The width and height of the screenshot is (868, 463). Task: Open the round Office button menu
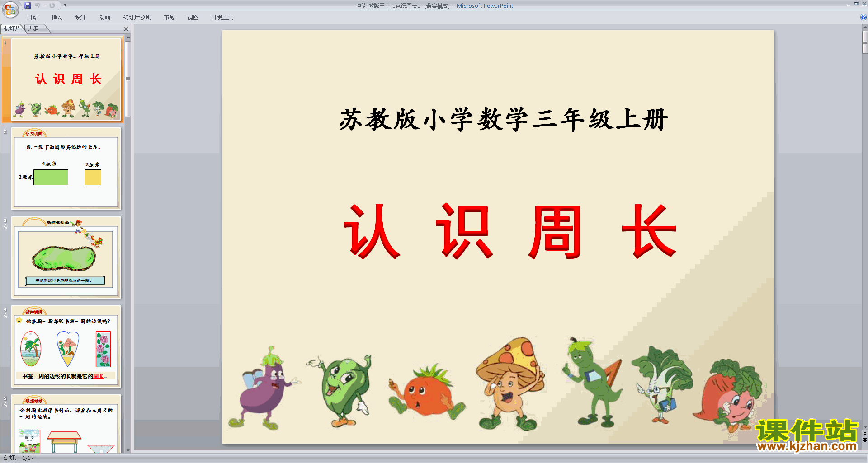pos(10,9)
